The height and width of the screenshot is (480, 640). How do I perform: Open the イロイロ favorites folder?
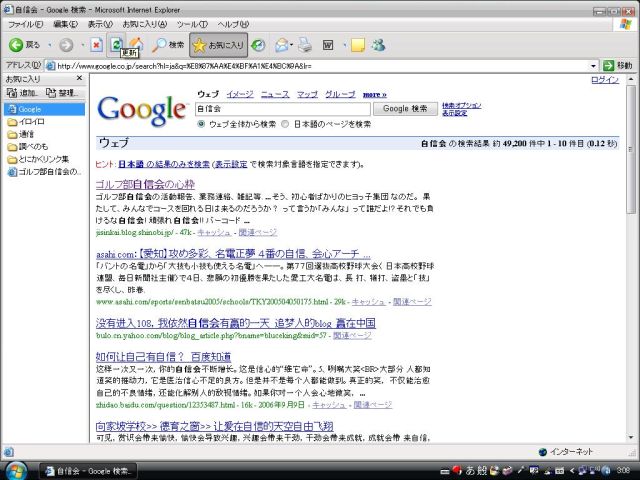coord(26,122)
